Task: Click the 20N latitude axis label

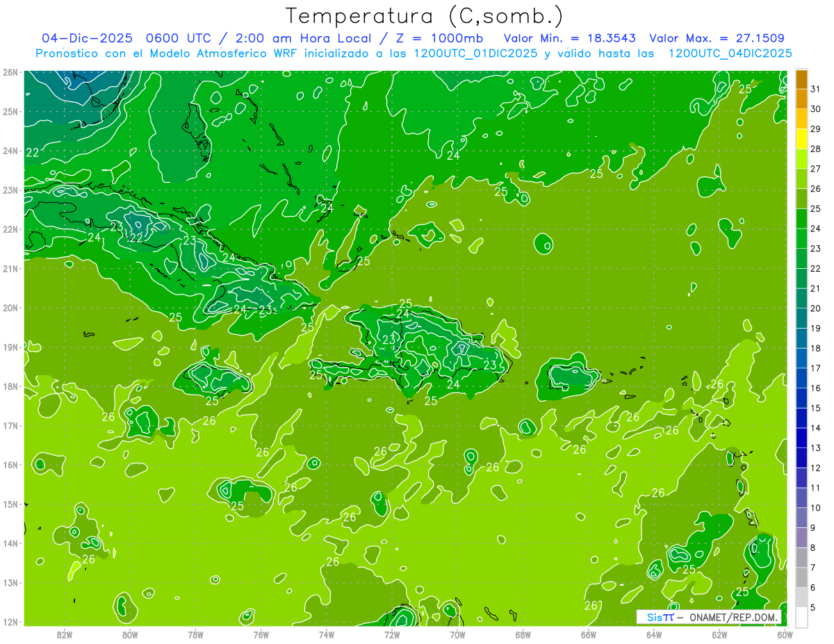Action: [10, 308]
